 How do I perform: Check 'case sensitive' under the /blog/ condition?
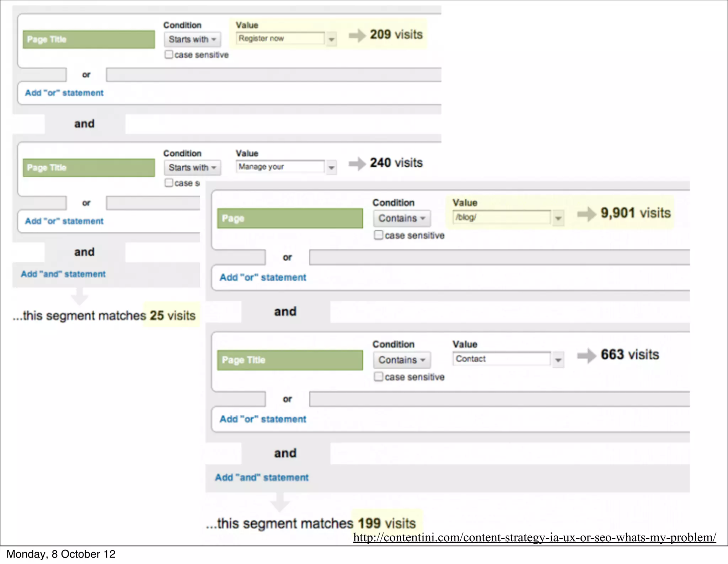[x=379, y=235]
